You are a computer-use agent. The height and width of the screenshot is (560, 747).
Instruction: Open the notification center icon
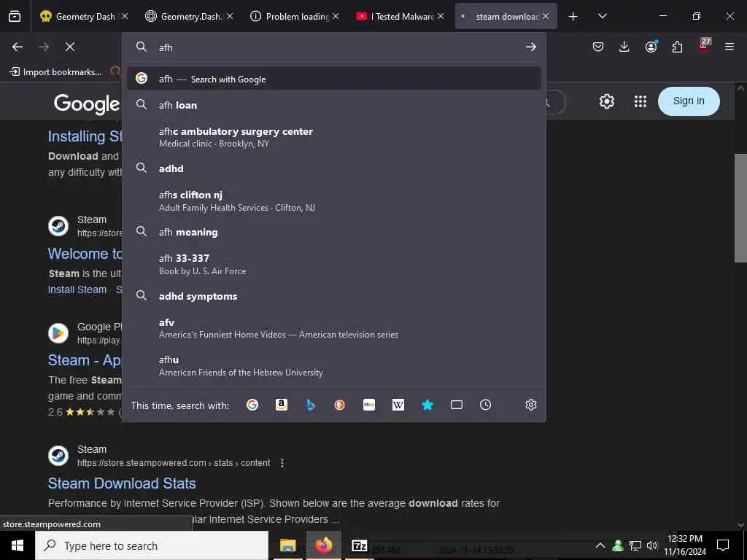click(723, 545)
